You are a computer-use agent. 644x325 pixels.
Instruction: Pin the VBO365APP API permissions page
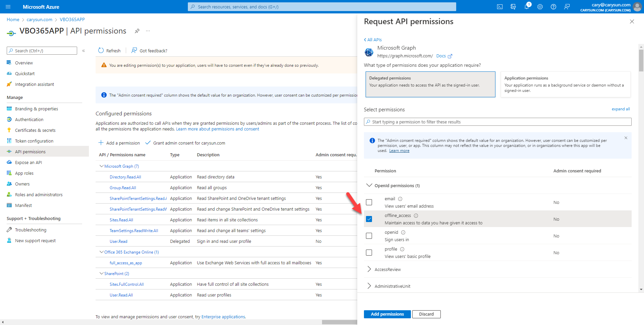[x=137, y=31]
